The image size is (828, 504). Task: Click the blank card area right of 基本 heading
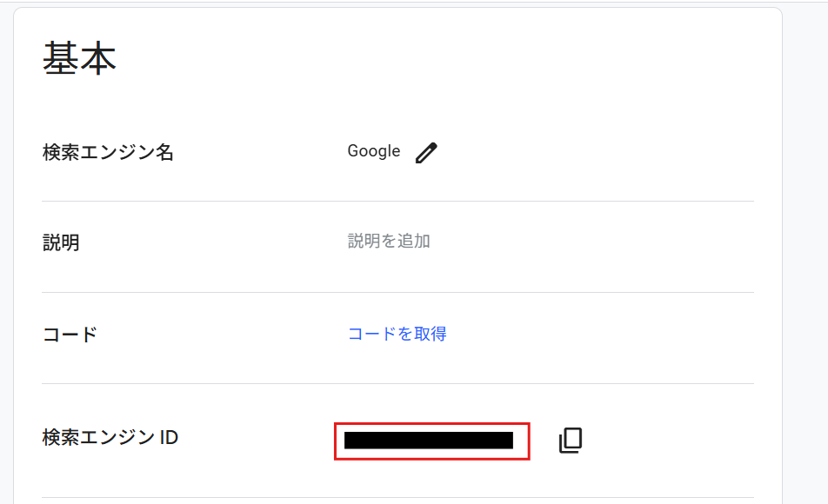[x=435, y=60]
